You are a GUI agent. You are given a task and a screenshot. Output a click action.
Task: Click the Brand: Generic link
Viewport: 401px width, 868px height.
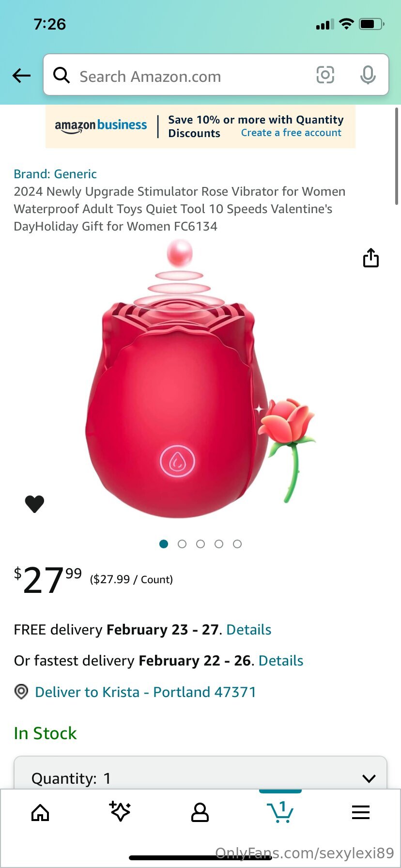tap(55, 174)
